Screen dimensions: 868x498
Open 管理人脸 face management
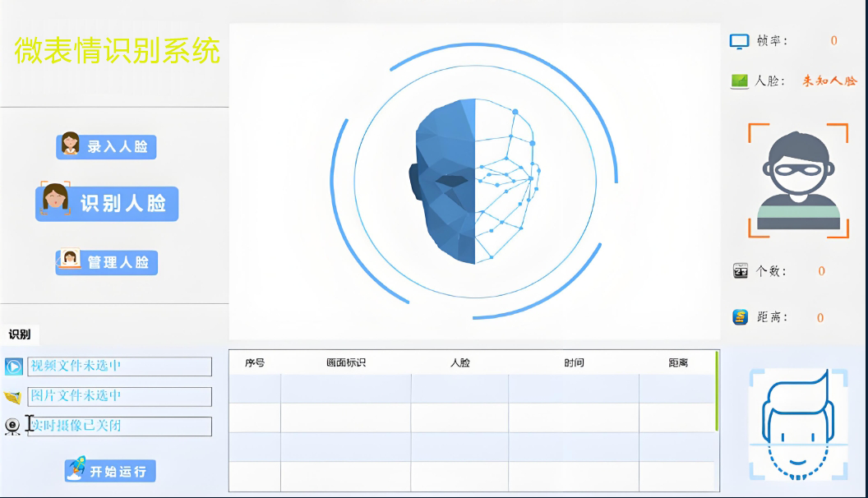(106, 262)
